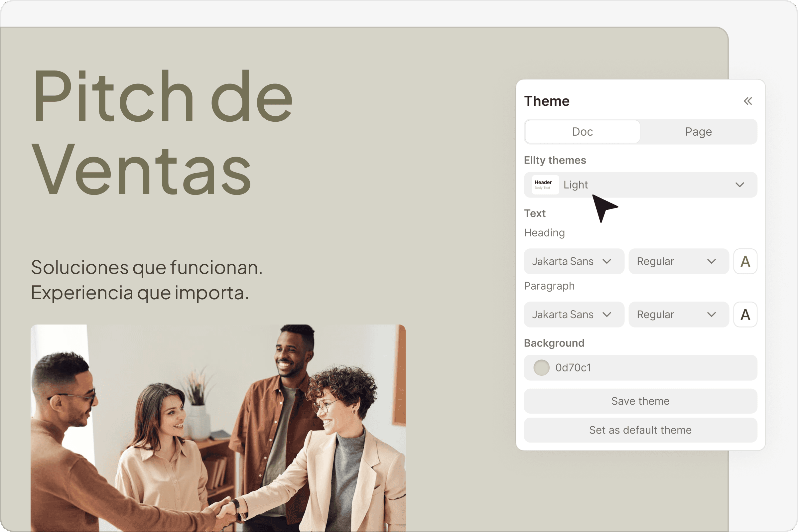Click the Light theme preview thumbnail
The image size is (798, 532).
coord(545,185)
